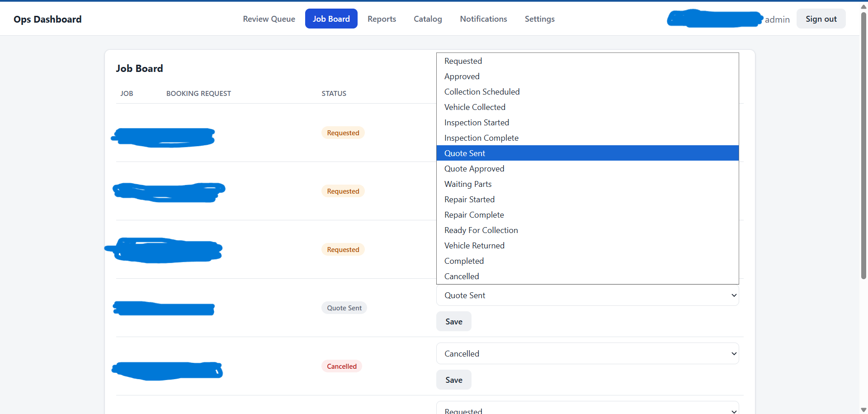Open the partially visible bottom Requested dropdown
Image resolution: width=868 pixels, height=414 pixels.
587,408
